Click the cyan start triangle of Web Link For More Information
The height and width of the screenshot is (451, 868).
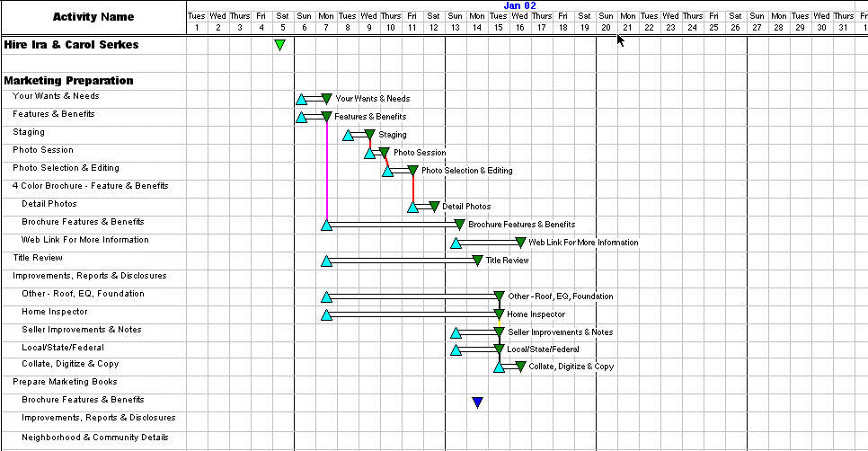pyautogui.click(x=456, y=243)
